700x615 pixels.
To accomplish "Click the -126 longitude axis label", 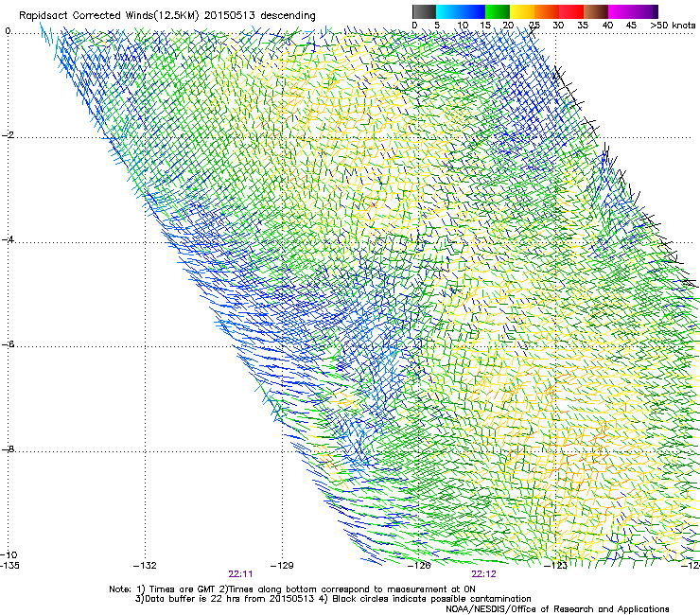I will pyautogui.click(x=419, y=566).
